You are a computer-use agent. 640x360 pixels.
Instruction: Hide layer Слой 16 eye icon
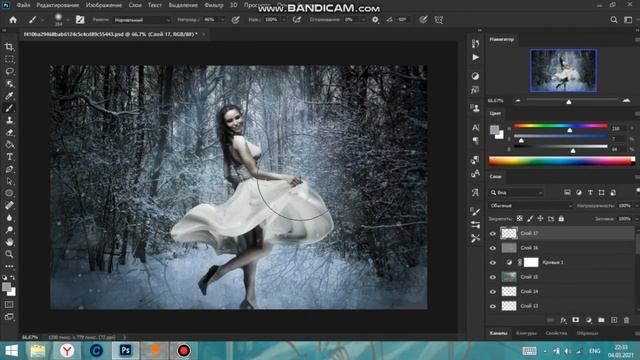tap(493, 248)
